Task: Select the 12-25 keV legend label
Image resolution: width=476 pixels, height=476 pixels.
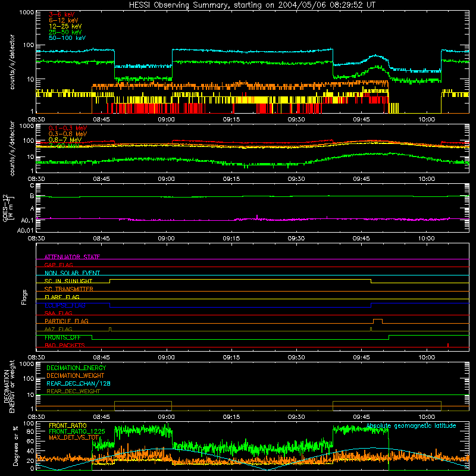Action: click(65, 26)
